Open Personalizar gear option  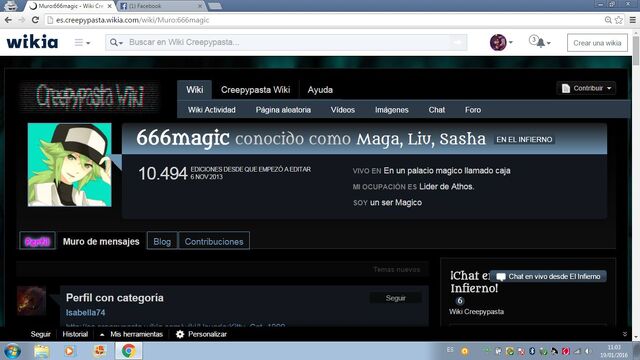201,334
